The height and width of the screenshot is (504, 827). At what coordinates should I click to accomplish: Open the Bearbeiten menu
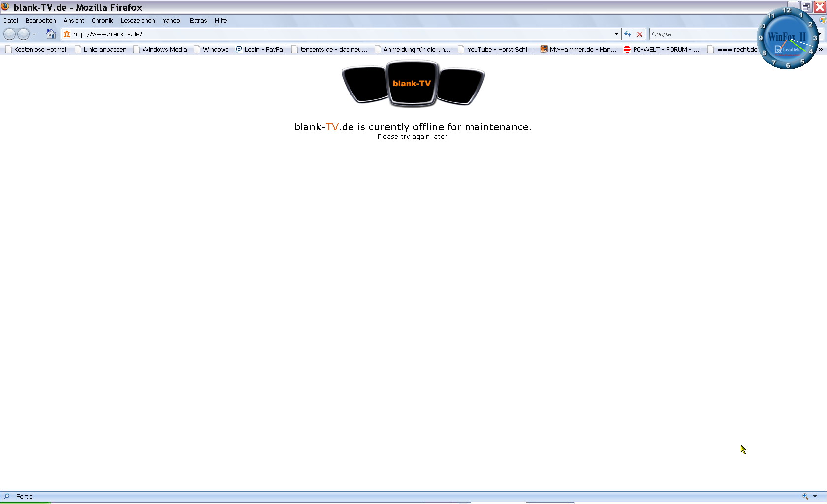[x=41, y=20]
